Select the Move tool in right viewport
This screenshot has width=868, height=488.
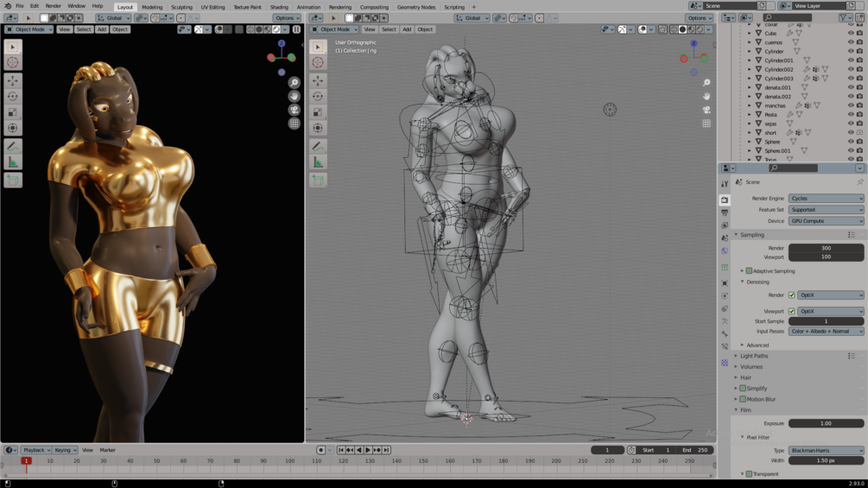(318, 81)
